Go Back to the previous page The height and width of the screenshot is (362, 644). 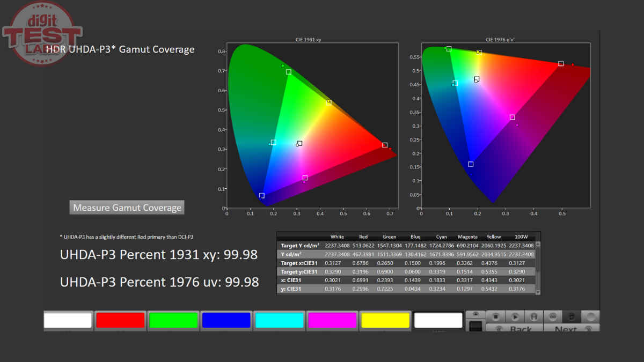click(x=514, y=328)
